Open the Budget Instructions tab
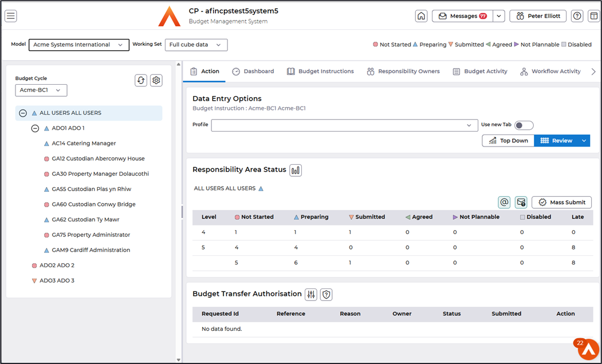Viewport: 602px width, 364px height. pos(320,72)
